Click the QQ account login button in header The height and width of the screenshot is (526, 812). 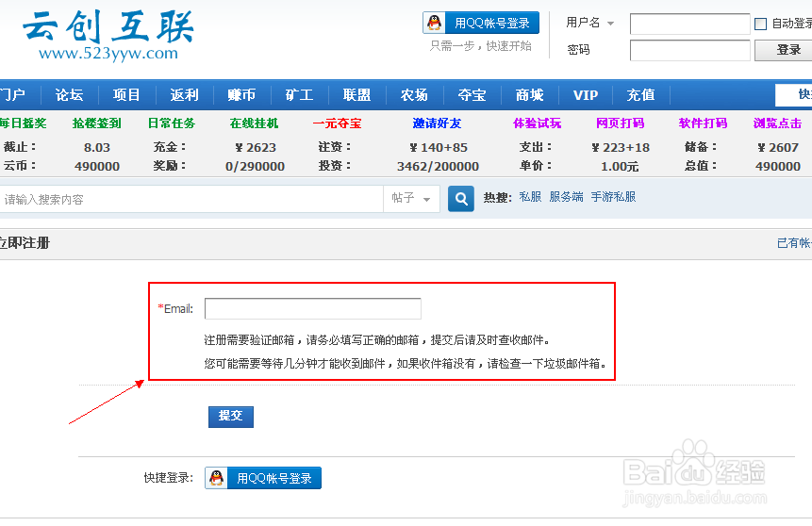pyautogui.click(x=481, y=24)
